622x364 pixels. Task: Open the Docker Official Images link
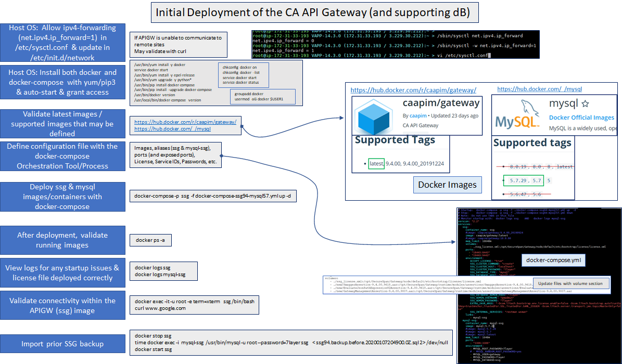pos(581,118)
